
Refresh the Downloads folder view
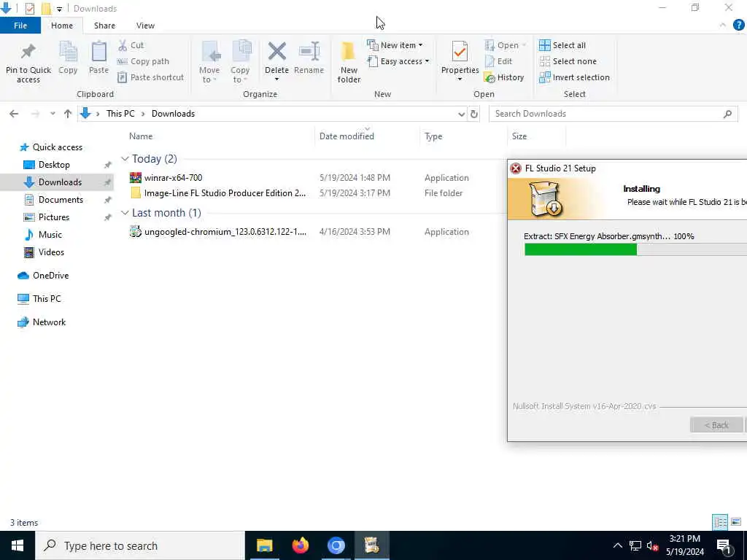(474, 114)
